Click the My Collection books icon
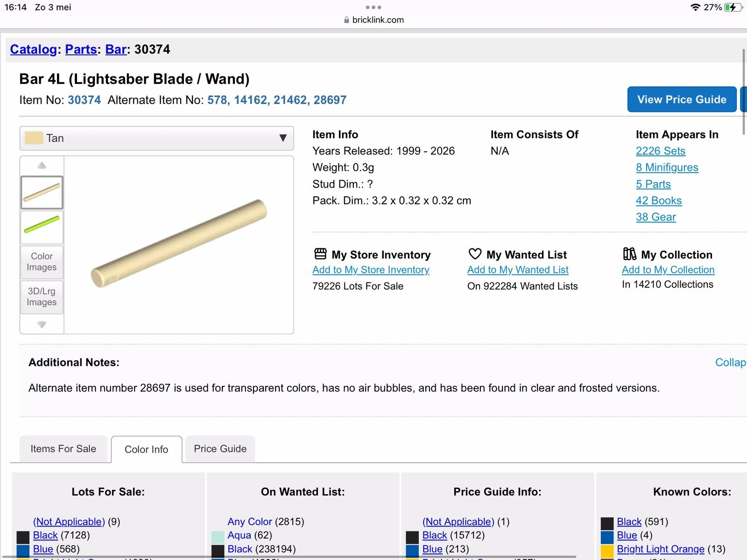This screenshot has height=560, width=747. pos(629,254)
